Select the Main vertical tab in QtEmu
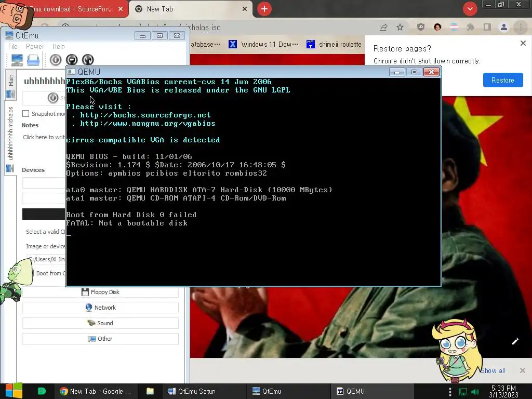Viewport: 532px width, 399px height. [x=10, y=85]
